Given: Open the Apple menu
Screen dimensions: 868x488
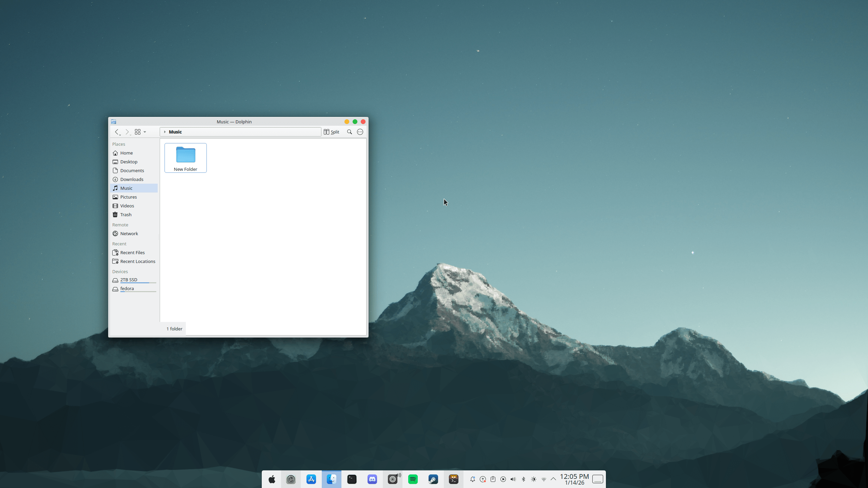Looking at the screenshot, I should pos(271,479).
